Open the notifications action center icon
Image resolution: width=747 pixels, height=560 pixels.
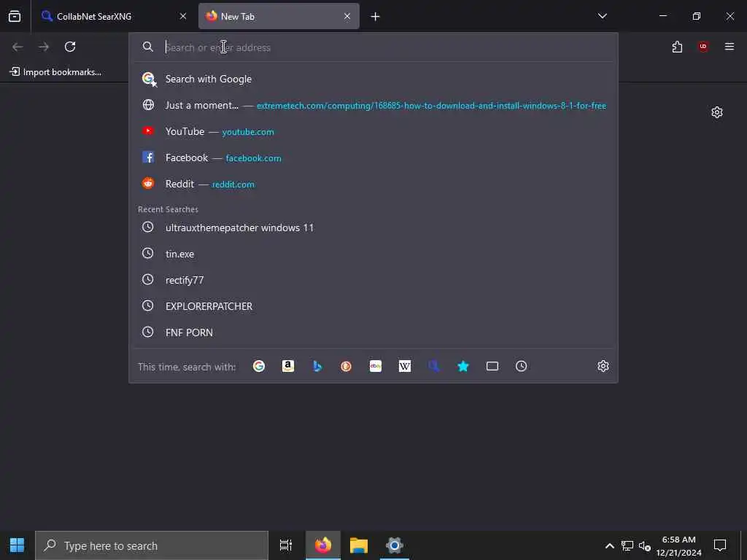pyautogui.click(x=719, y=545)
